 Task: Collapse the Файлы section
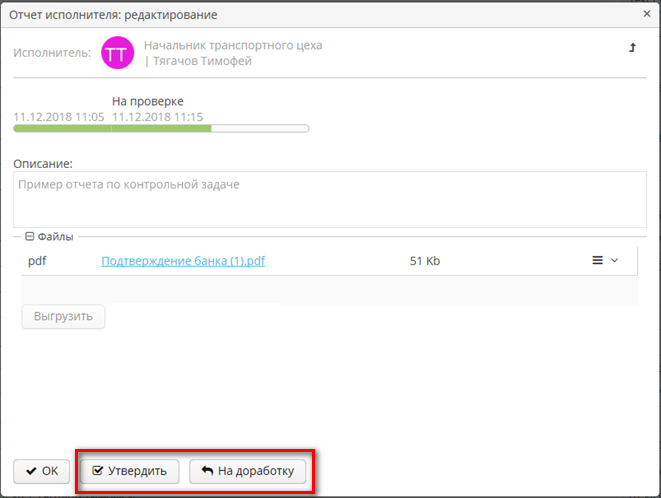pos(30,237)
